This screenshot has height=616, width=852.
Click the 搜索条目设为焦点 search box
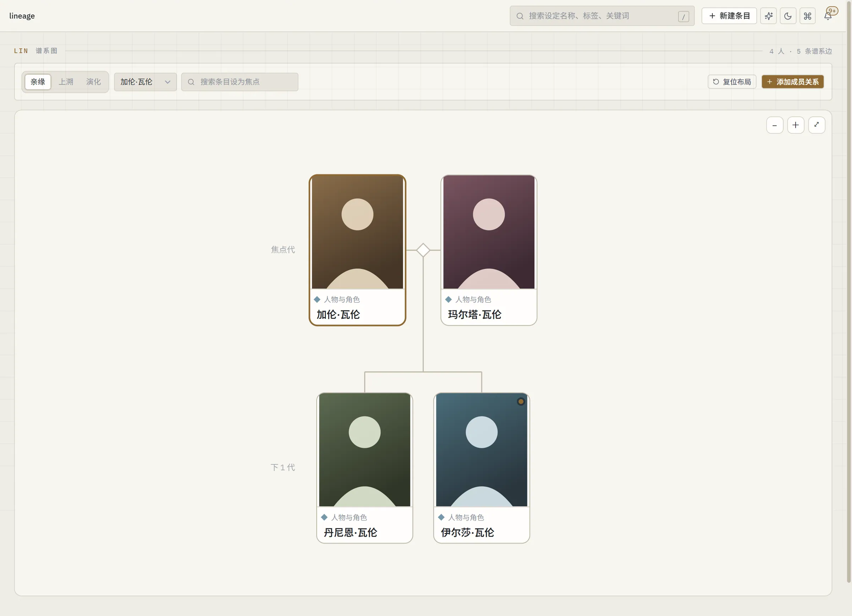240,82
